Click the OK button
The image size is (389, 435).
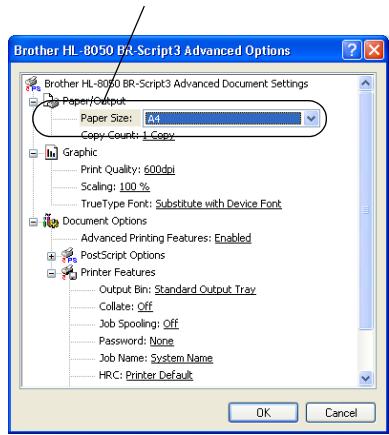[263, 413]
